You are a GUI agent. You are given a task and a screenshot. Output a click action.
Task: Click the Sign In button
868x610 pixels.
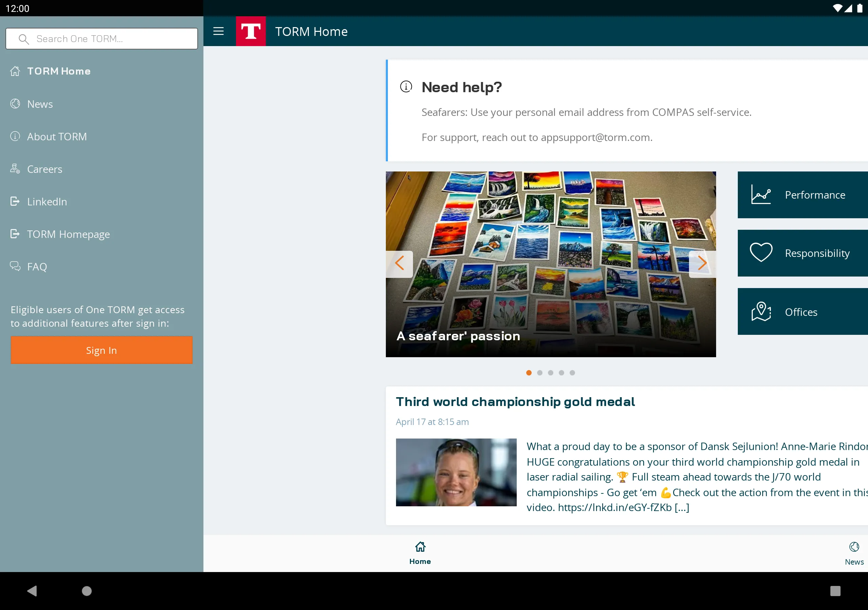tap(102, 350)
